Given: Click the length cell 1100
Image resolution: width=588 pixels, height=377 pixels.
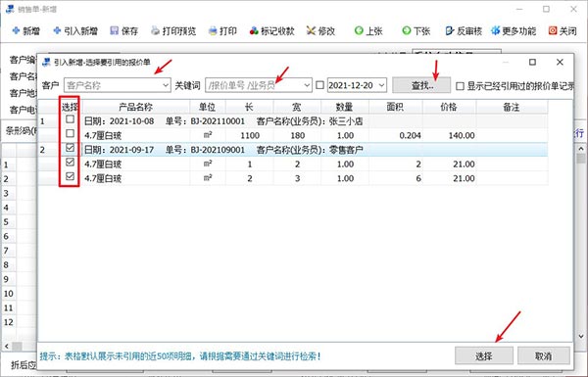Looking at the screenshot, I should 249,135.
